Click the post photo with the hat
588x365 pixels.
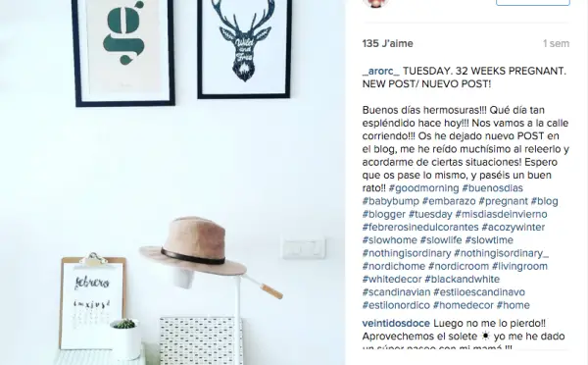click(x=172, y=182)
